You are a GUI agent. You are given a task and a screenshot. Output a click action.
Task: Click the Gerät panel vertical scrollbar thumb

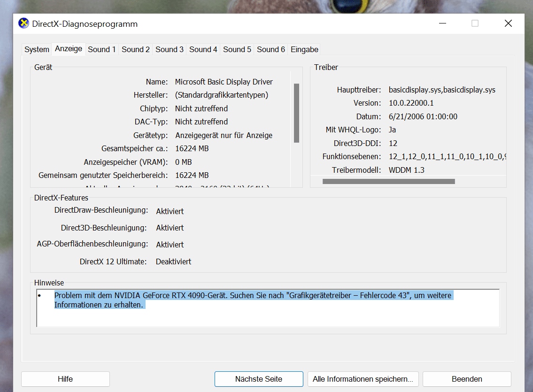click(x=296, y=113)
